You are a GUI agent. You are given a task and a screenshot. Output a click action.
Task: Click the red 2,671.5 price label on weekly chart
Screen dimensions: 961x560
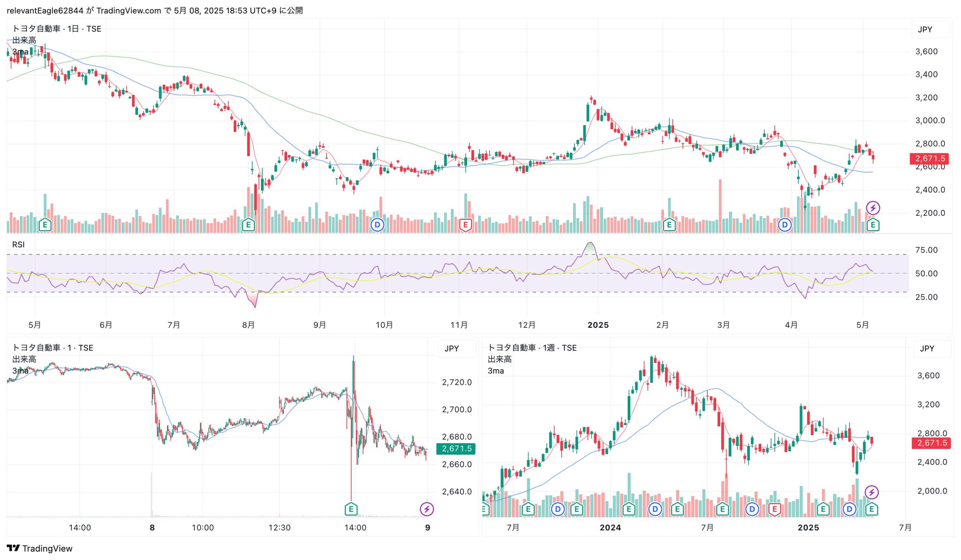[931, 443]
